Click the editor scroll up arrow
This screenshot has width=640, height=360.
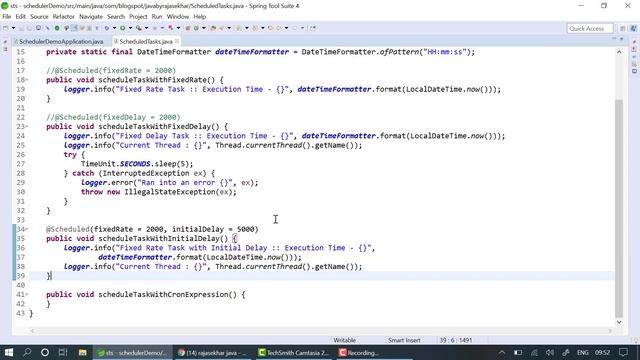619,52
